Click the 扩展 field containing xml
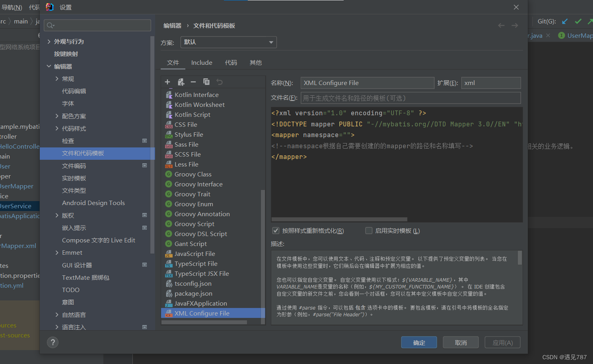This screenshot has width=593, height=364. point(491,83)
